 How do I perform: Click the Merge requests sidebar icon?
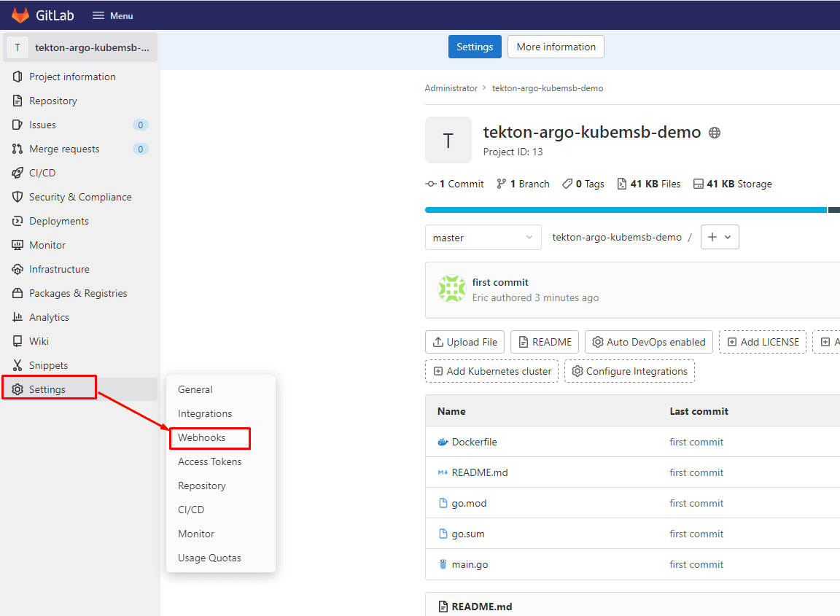pos(17,149)
